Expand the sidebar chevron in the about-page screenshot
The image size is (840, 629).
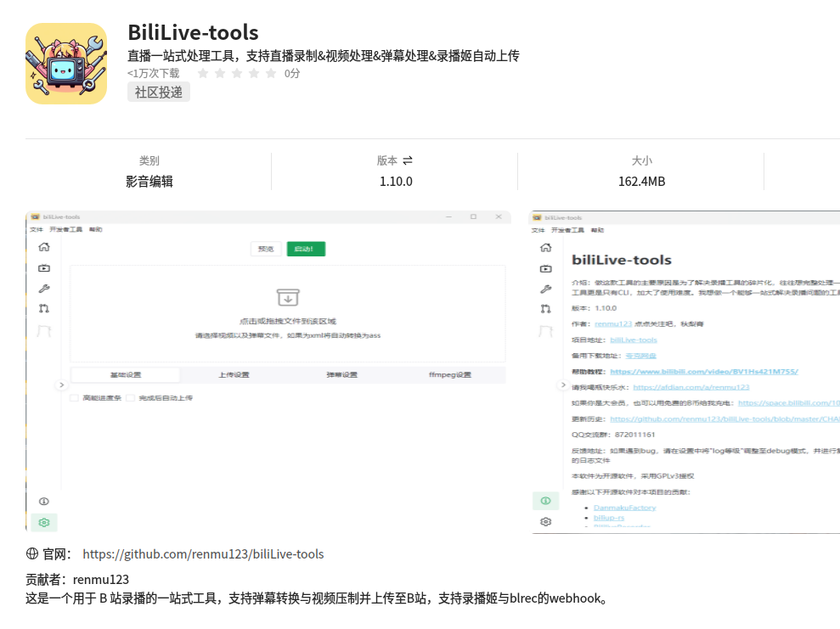[x=563, y=385]
